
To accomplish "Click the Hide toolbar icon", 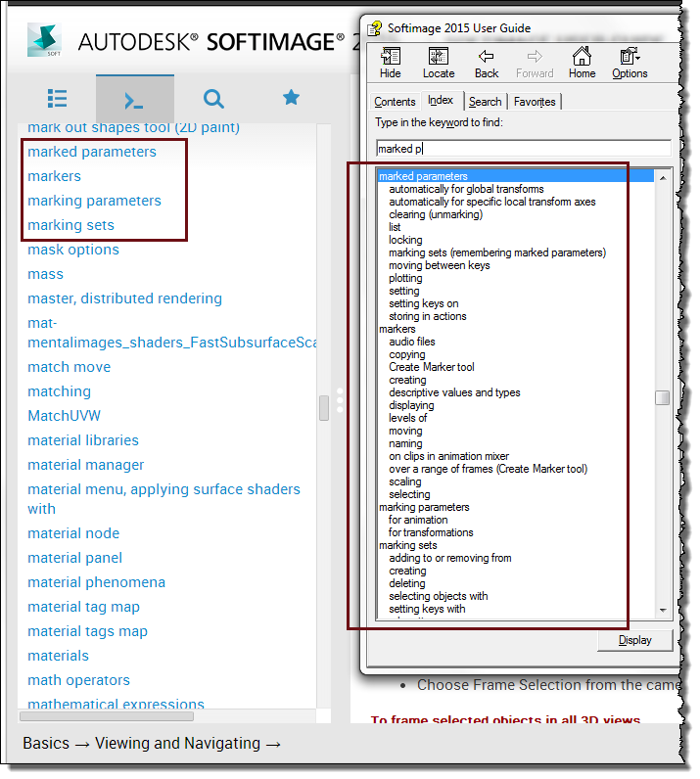I will 390,63.
